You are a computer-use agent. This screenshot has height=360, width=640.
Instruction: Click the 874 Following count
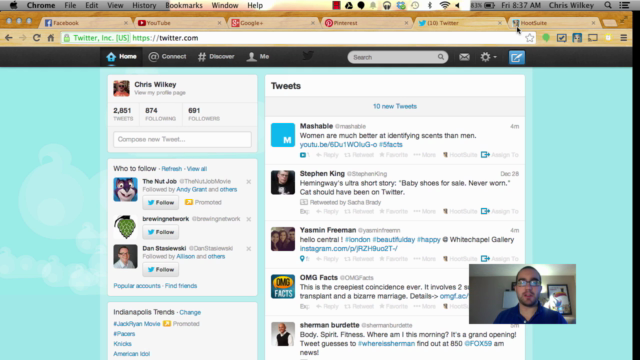[160, 114]
